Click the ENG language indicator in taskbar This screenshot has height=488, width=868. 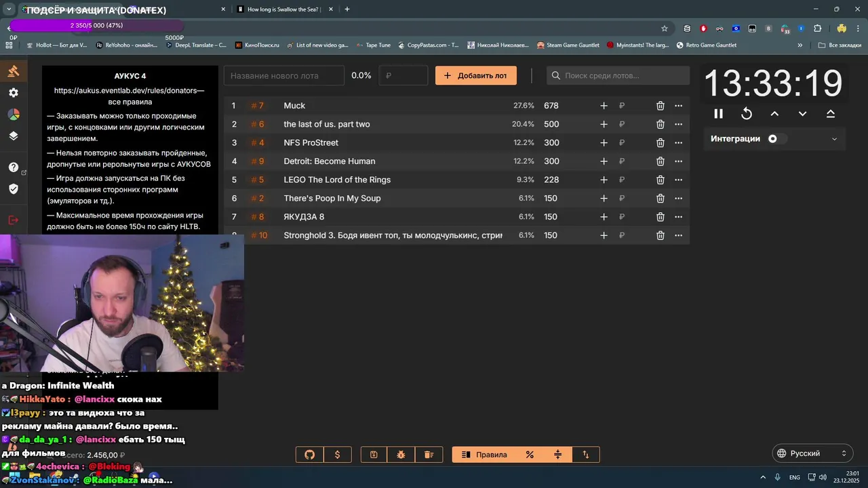tap(794, 477)
